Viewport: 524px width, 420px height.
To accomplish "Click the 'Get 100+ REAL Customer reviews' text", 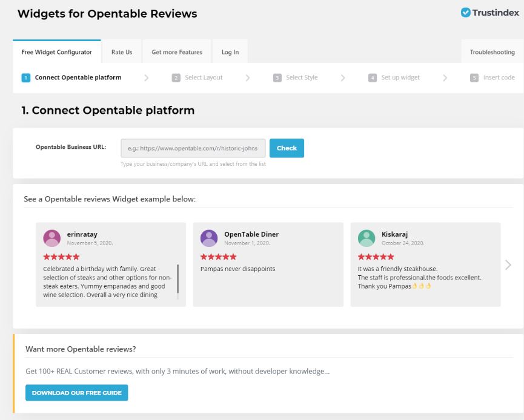I will click(x=177, y=371).
